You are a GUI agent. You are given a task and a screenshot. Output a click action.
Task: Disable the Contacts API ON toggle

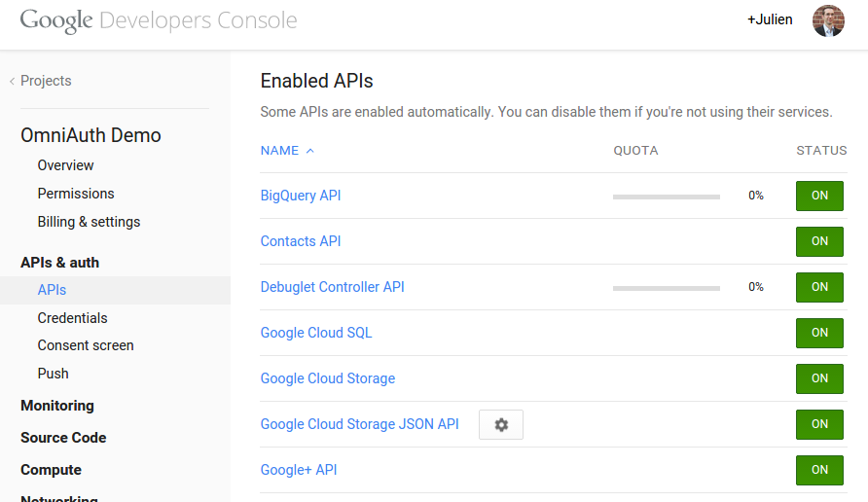[x=819, y=241]
